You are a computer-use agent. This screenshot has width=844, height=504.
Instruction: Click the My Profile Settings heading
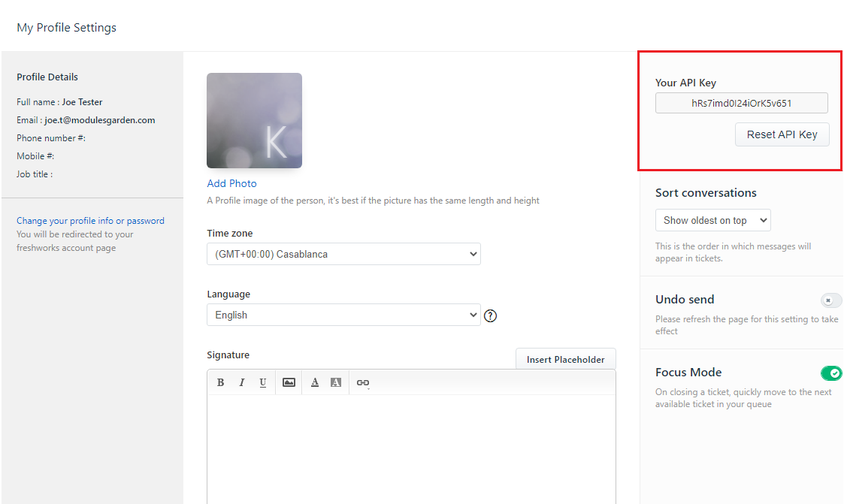[67, 28]
